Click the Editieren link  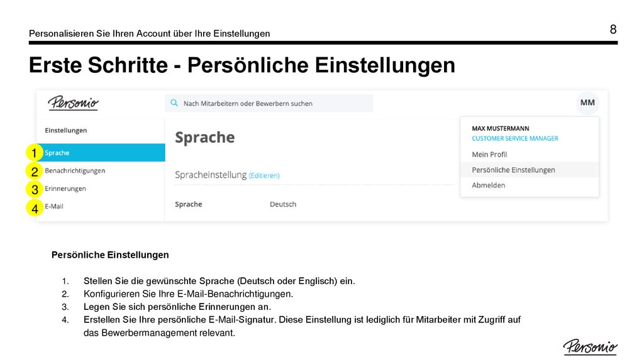click(264, 176)
